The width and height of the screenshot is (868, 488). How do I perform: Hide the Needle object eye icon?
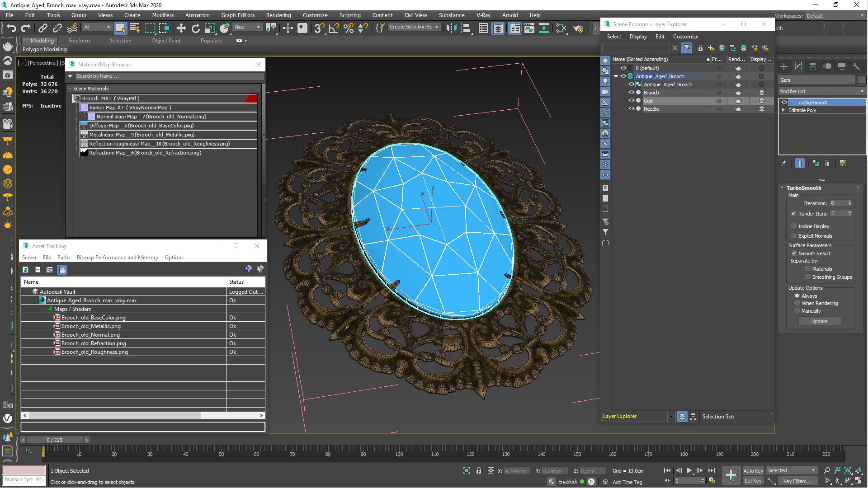[632, 109]
